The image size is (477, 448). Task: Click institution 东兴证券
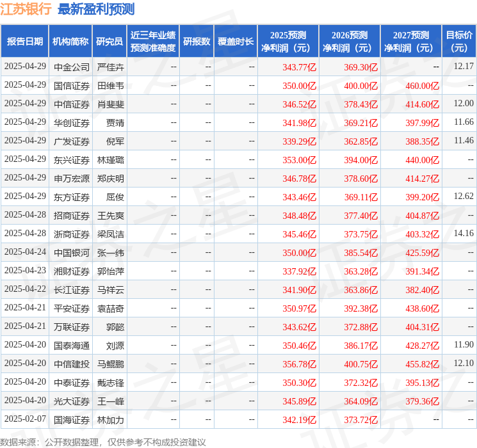(x=72, y=160)
